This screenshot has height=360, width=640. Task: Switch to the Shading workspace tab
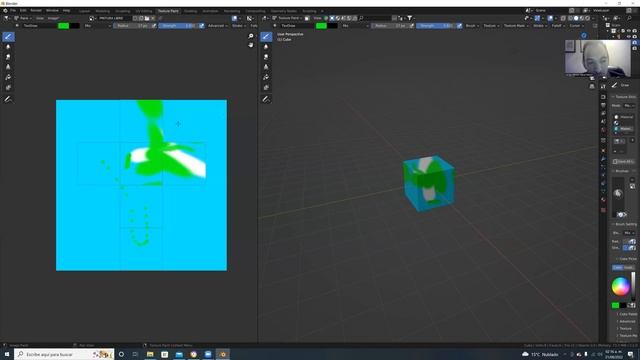(190, 11)
